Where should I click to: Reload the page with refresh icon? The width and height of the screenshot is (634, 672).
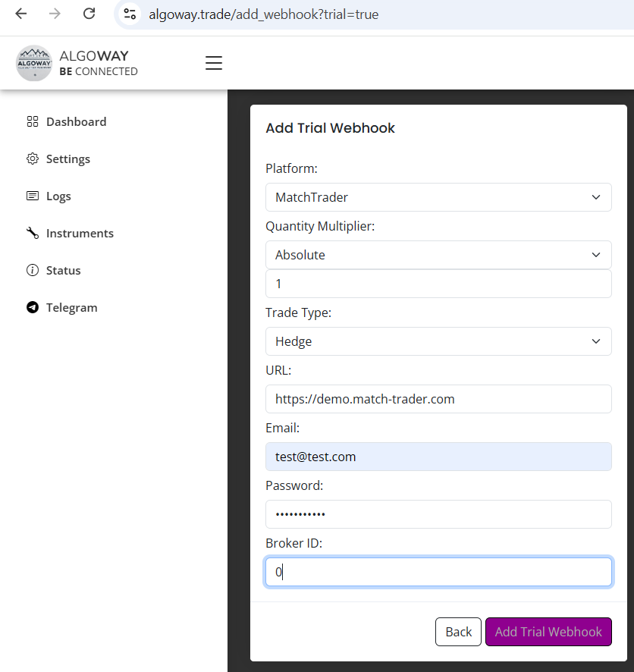click(x=89, y=14)
